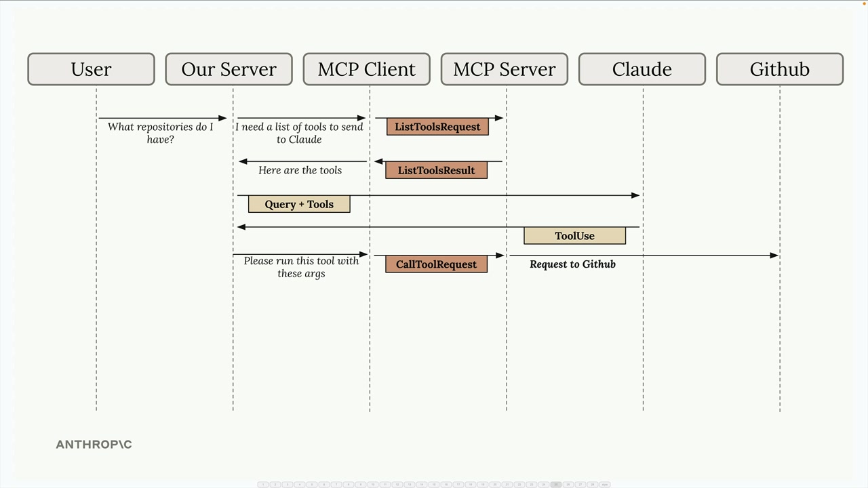Select the Our Server header box

[x=229, y=69]
